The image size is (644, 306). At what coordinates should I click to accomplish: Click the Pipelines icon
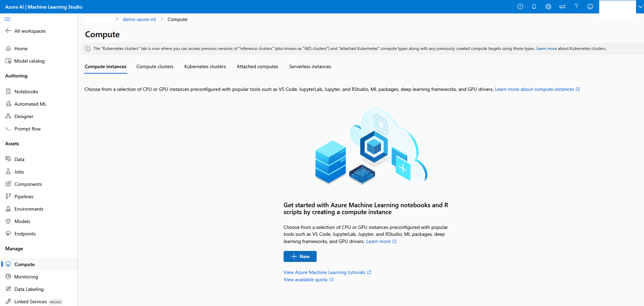pos(8,196)
